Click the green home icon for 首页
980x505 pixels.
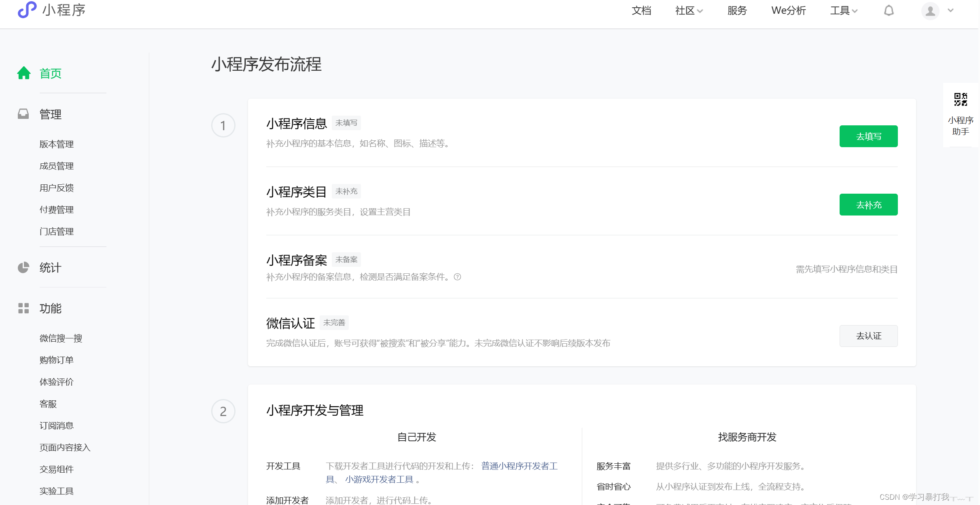24,73
